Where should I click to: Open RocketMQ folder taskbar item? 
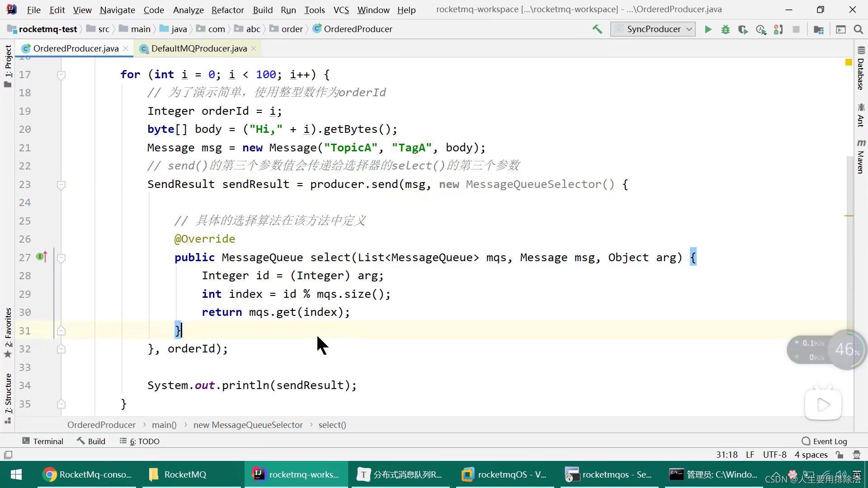pyautogui.click(x=192, y=474)
